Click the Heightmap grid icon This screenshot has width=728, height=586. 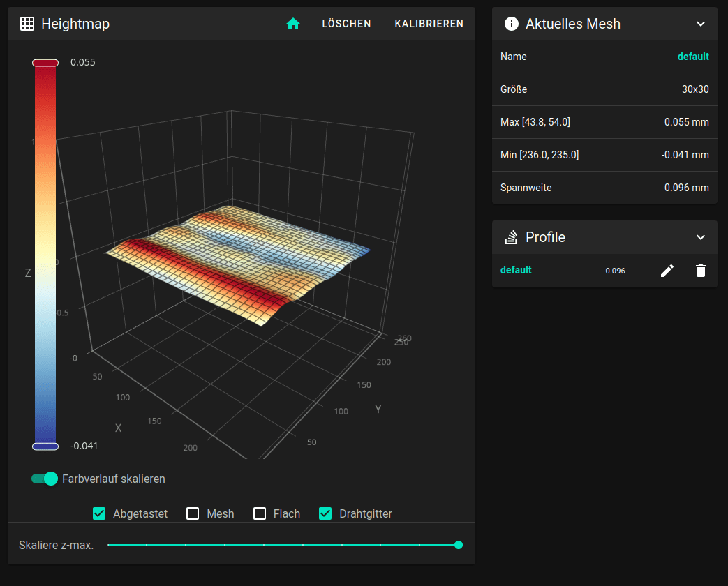point(27,24)
